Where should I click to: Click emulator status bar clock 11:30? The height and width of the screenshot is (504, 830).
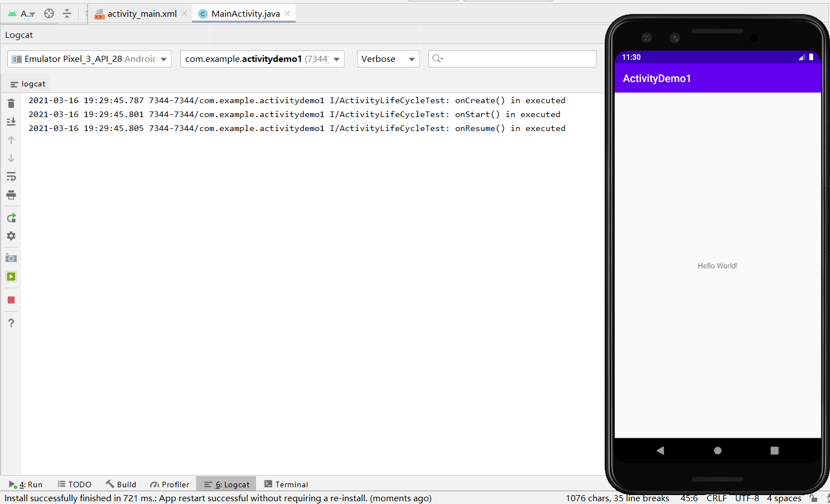pyautogui.click(x=631, y=57)
